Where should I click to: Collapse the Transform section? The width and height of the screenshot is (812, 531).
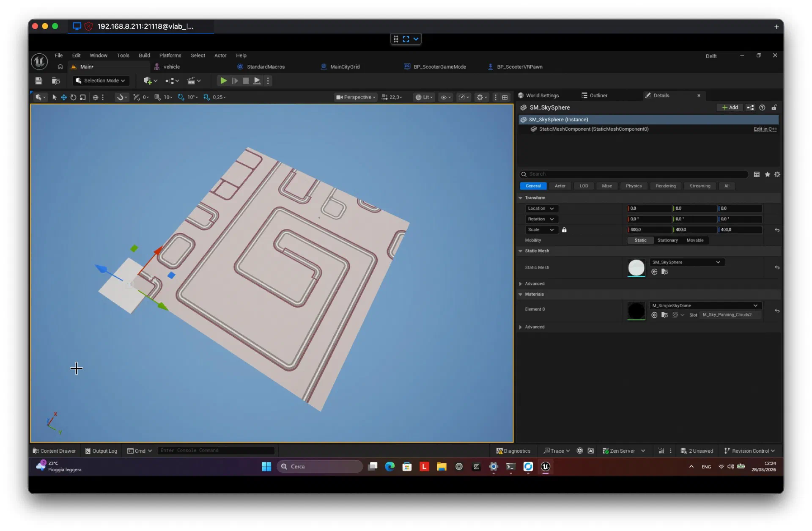521,198
